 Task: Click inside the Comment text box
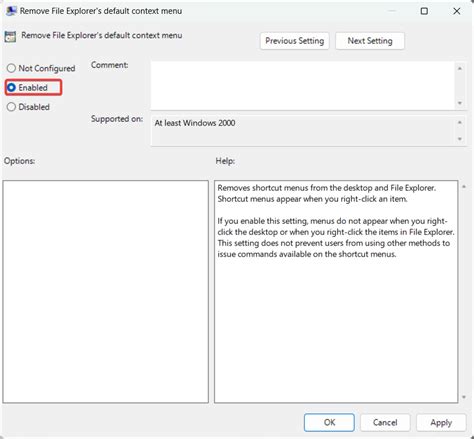point(303,85)
